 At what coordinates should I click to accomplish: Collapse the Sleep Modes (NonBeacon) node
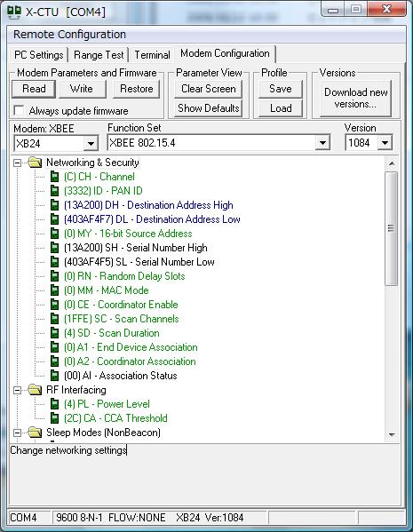pyautogui.click(x=17, y=433)
